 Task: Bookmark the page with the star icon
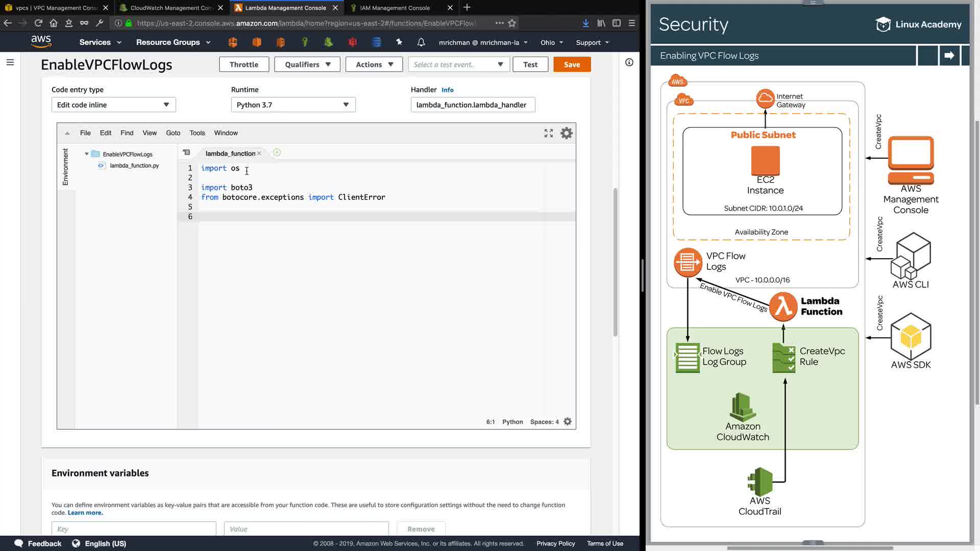[x=512, y=23]
